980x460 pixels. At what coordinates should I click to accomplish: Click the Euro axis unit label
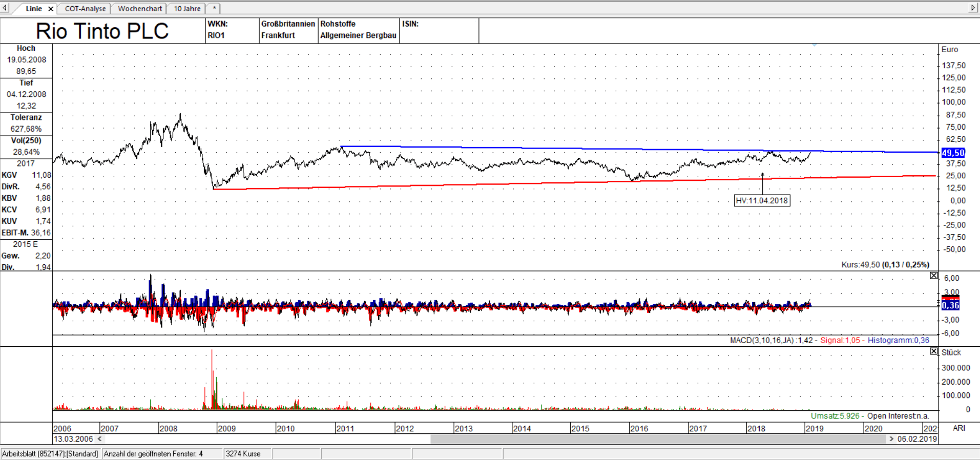tap(949, 50)
